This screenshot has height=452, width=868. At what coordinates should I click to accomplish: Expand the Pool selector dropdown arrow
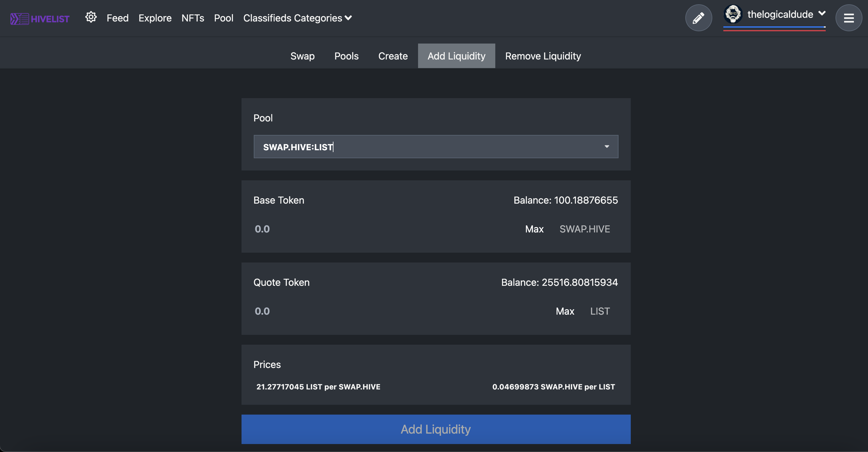607,147
